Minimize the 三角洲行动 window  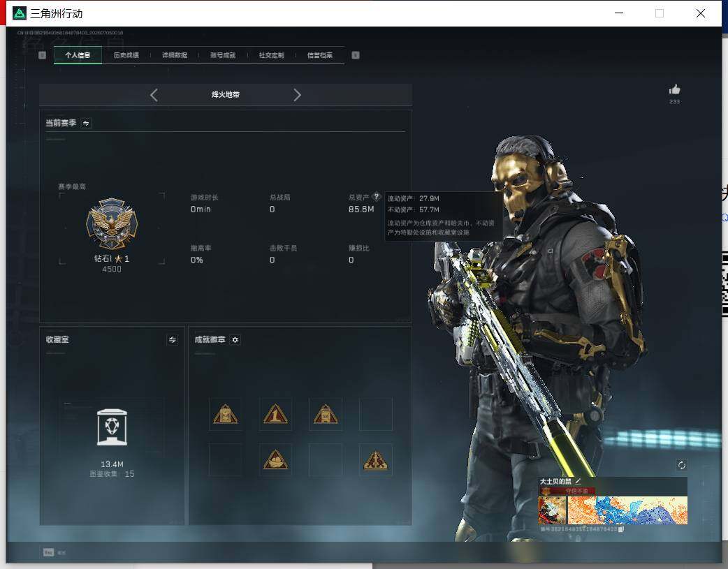[619, 13]
